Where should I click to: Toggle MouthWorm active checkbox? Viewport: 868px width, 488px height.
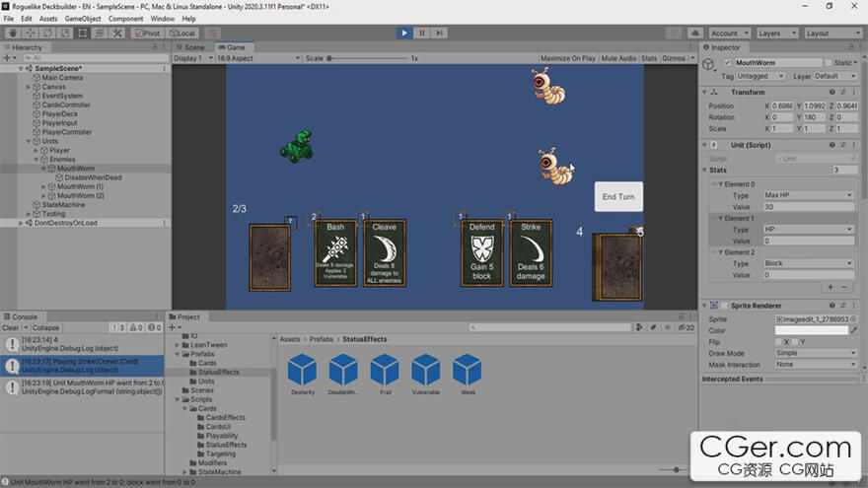pyautogui.click(x=727, y=62)
